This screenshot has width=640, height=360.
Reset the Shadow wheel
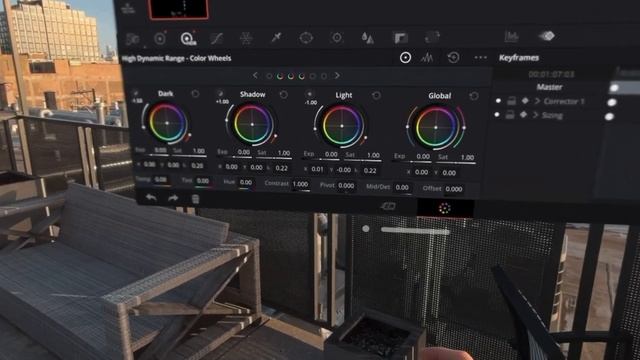click(x=283, y=95)
